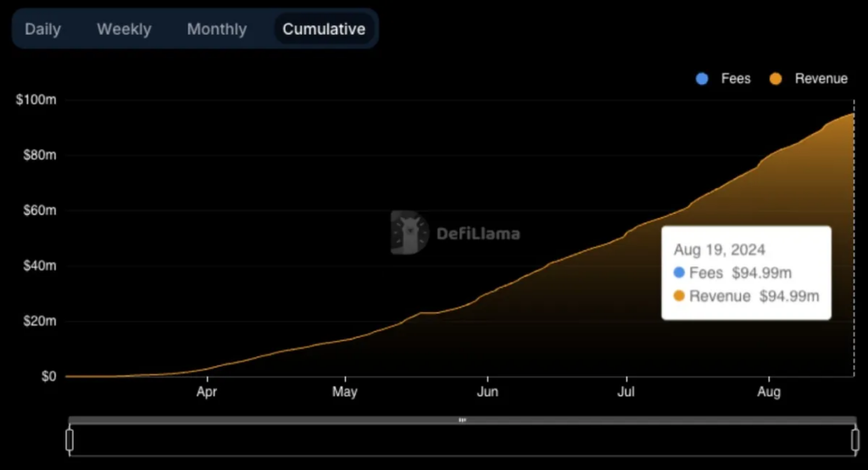
Task: Click the tooltip date Aug 19, 2024
Action: [x=719, y=250]
